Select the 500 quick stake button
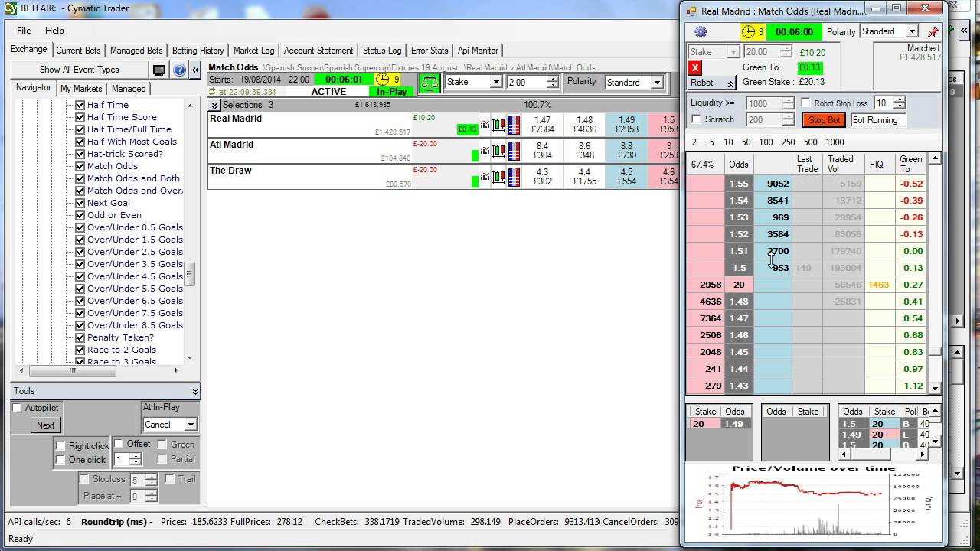 810,142
